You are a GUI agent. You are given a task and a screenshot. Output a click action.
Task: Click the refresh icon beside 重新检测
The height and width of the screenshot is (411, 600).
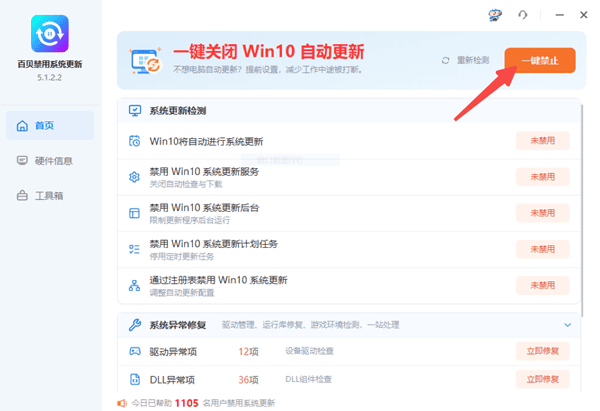[445, 60]
